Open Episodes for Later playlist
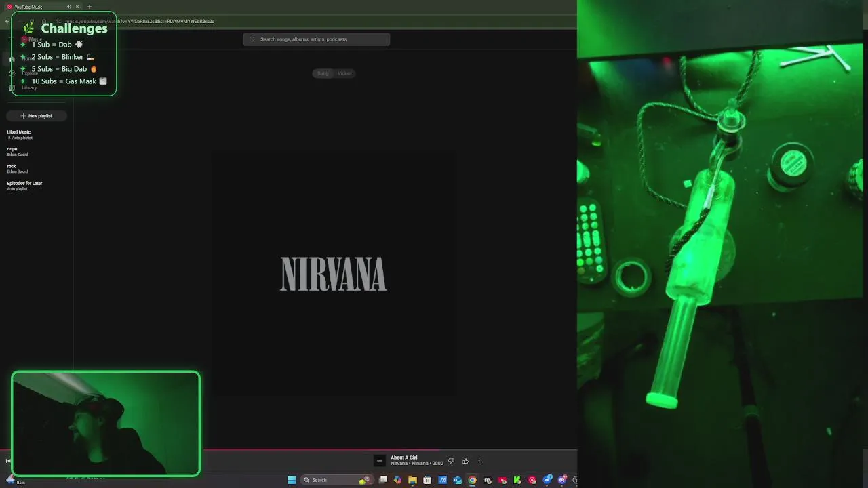Image resolution: width=868 pixels, height=488 pixels. (24, 185)
